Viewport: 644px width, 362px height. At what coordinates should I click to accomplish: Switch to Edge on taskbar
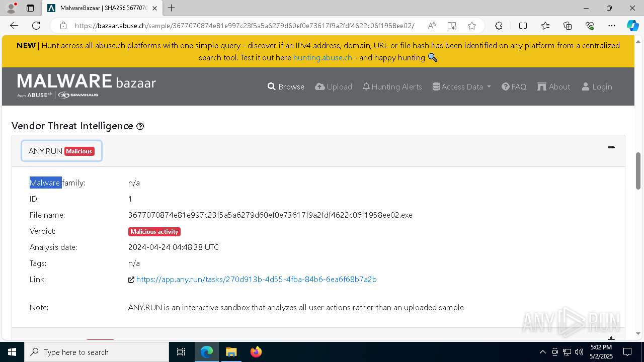click(x=207, y=352)
